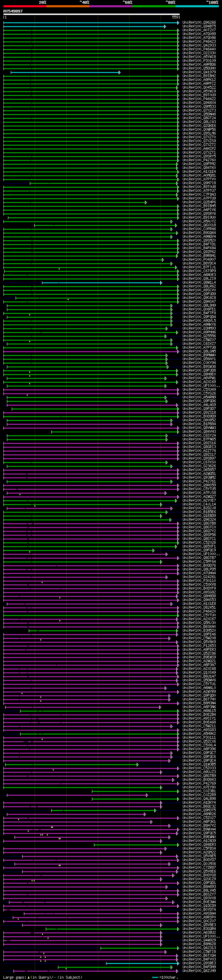Select hit label UniRef100_Q4W929
This screenshot has width=222, height=980.
point(199,940)
